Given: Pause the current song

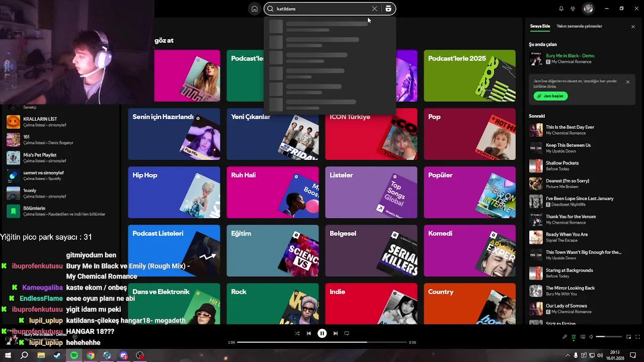Looking at the screenshot, I should pyautogui.click(x=322, y=333).
